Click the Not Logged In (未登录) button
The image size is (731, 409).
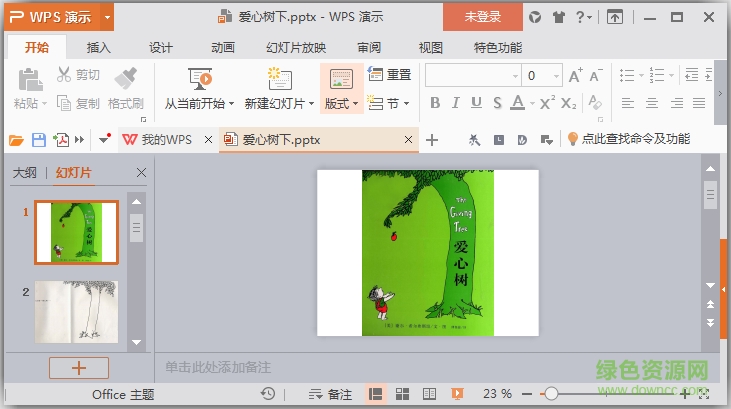click(483, 17)
